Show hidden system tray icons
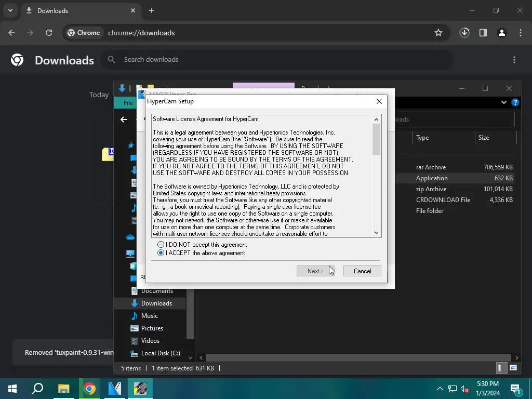The image size is (532, 399). tap(440, 389)
